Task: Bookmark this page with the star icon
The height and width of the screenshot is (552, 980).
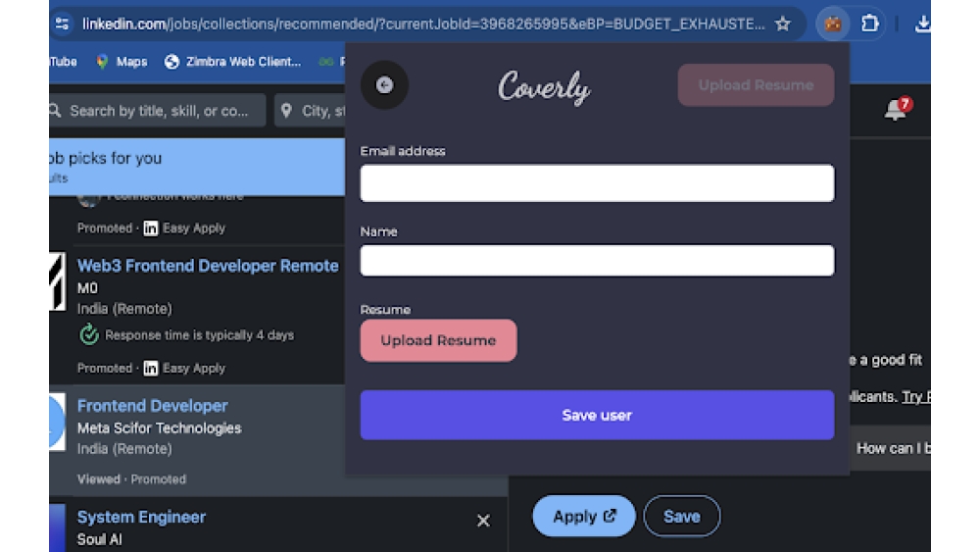Action: (x=782, y=24)
